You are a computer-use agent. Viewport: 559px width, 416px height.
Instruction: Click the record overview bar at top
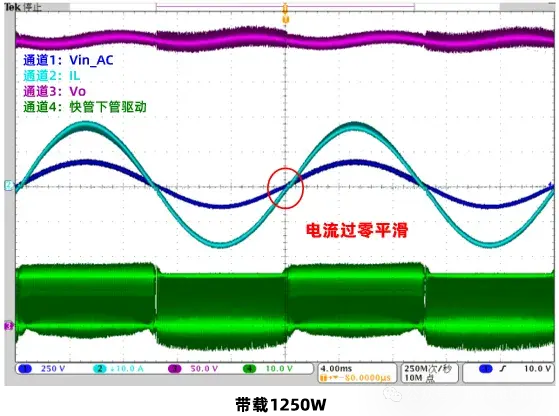point(285,6)
